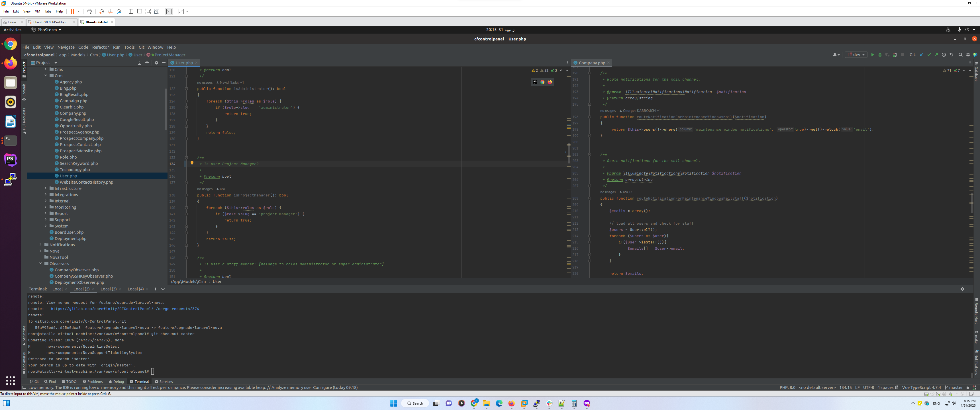Start debugging with the green bug icon
Screen dimensions: 980x410
[x=880, y=55]
